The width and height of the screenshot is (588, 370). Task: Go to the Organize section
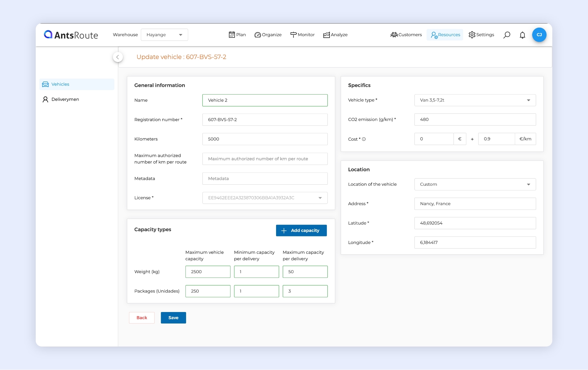(268, 35)
